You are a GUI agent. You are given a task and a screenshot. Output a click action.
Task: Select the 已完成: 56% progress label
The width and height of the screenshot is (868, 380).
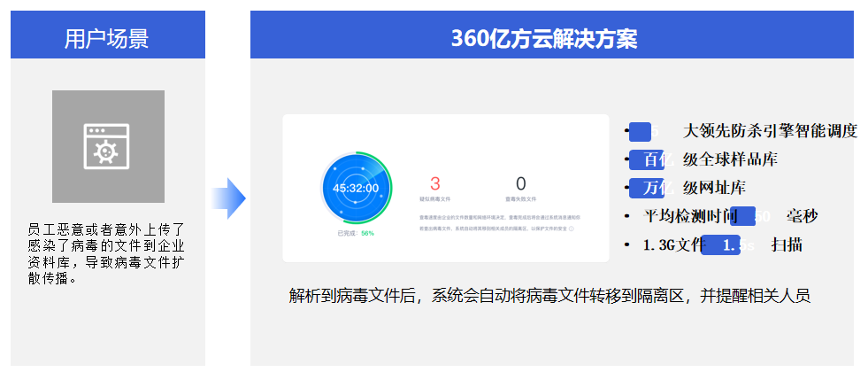pos(356,233)
